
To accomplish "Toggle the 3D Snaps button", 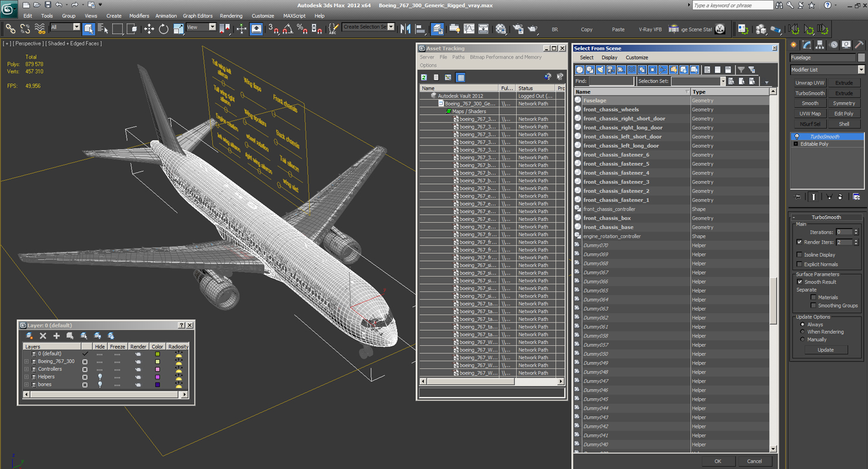I will coord(273,28).
